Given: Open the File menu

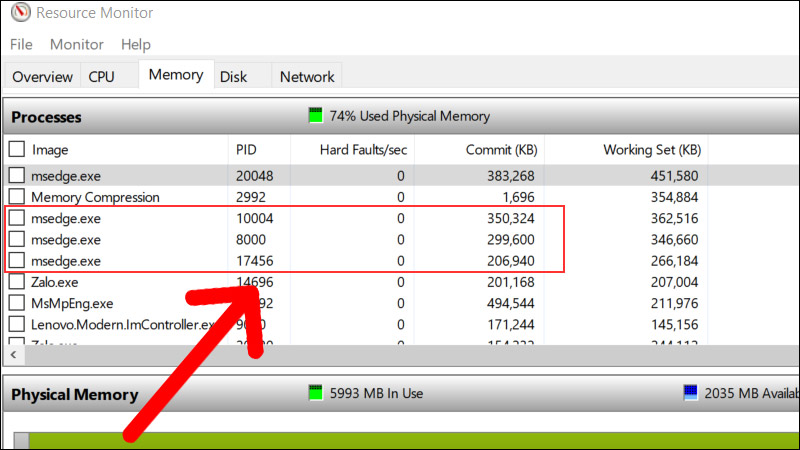Looking at the screenshot, I should click(21, 45).
